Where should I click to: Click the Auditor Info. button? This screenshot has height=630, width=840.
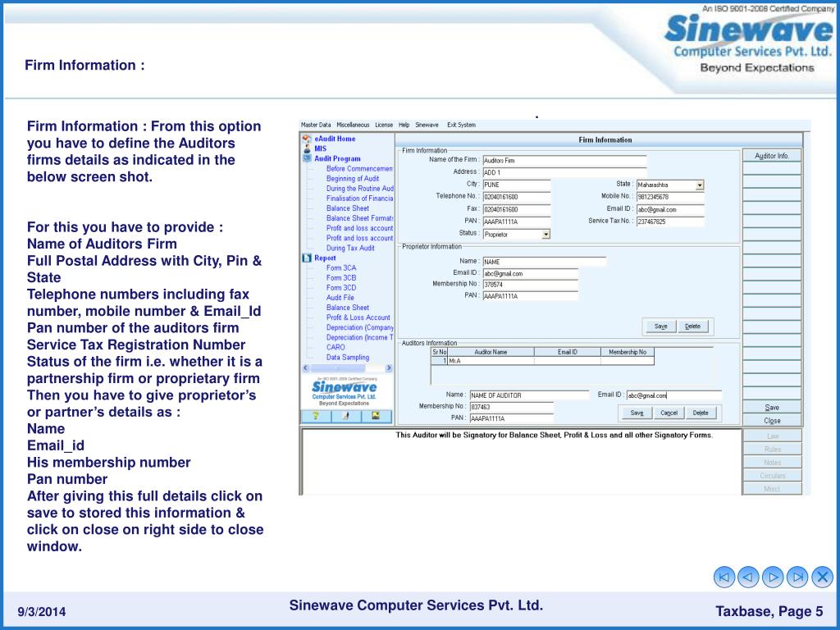click(772, 156)
